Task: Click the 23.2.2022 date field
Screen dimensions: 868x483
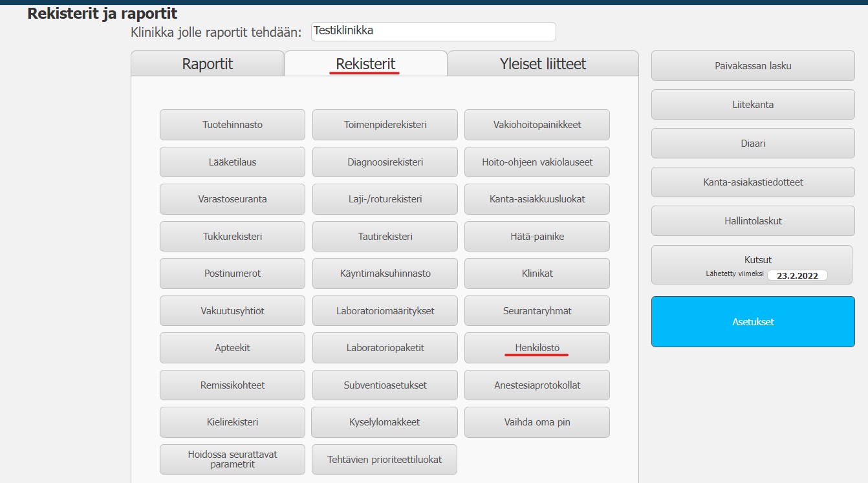Action: tap(797, 275)
